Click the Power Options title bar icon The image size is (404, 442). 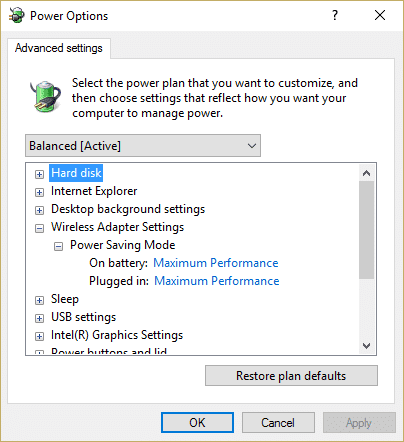tap(16, 15)
